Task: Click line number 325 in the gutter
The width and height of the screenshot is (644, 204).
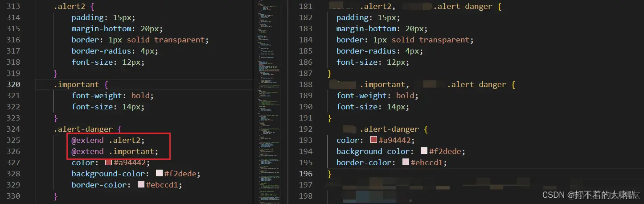Action: tap(13, 140)
